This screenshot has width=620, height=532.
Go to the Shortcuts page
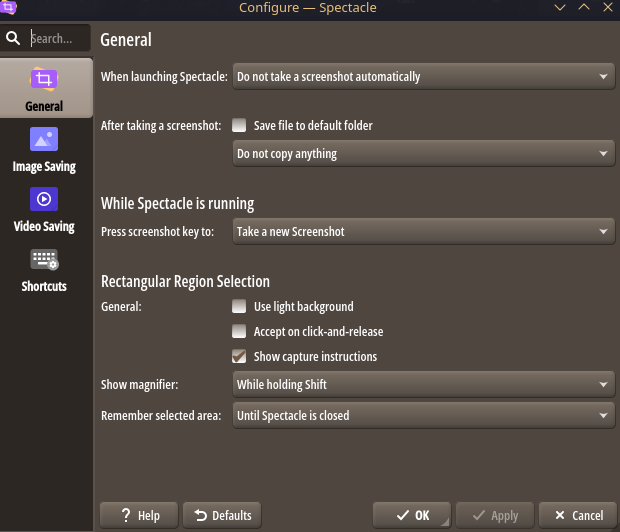point(44,270)
